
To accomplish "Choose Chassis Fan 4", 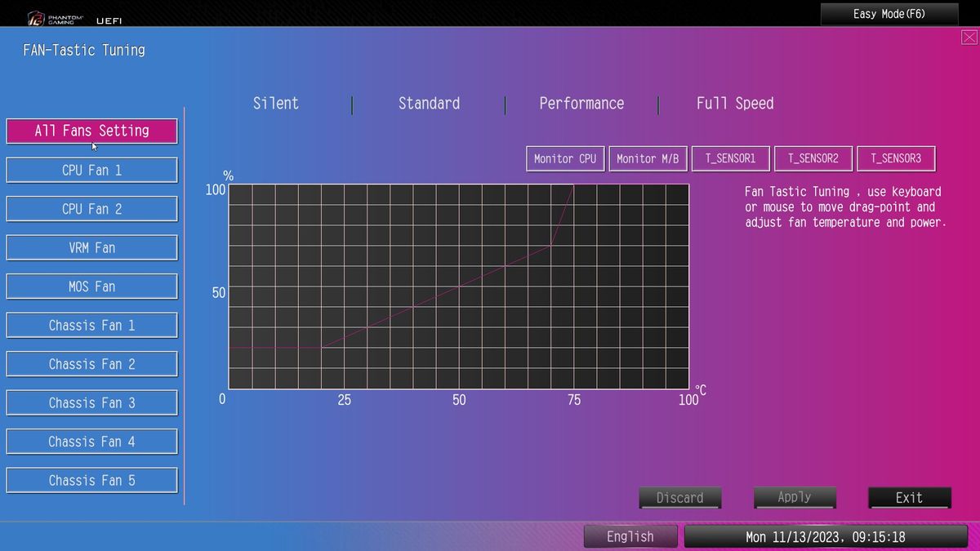I will click(91, 442).
